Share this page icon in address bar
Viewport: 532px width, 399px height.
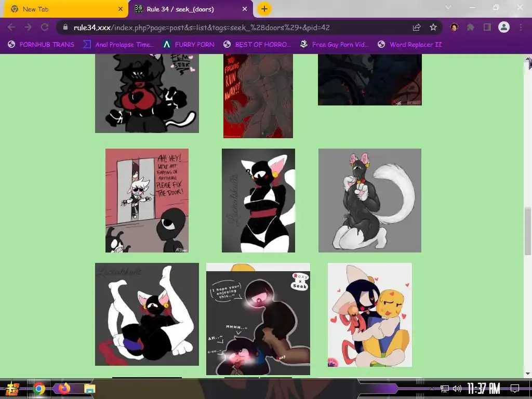417,27
